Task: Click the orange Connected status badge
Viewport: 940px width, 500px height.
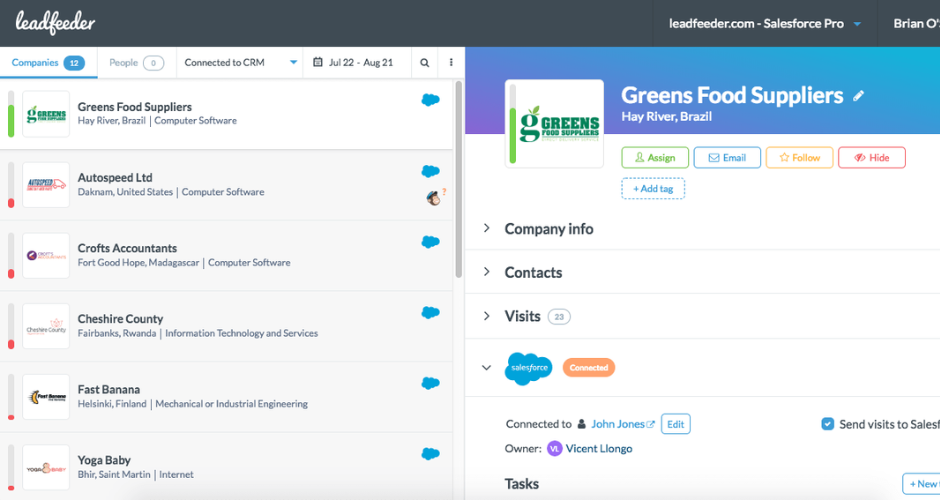Action: click(589, 368)
